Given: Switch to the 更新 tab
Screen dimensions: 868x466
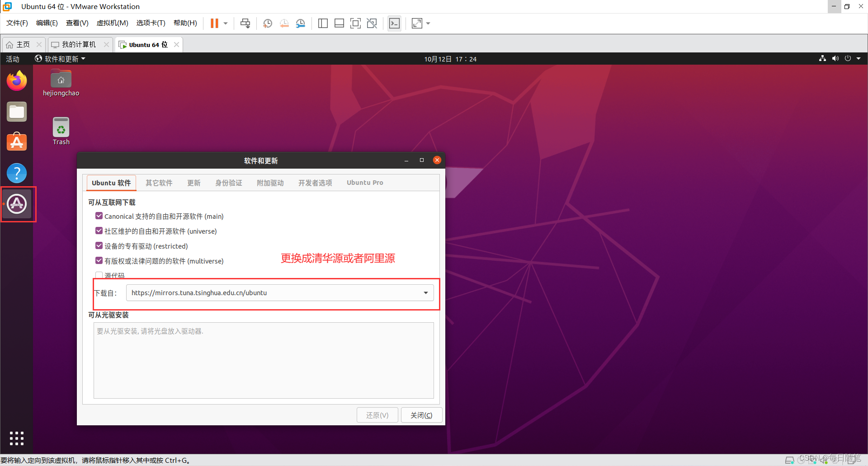Looking at the screenshot, I should point(194,183).
